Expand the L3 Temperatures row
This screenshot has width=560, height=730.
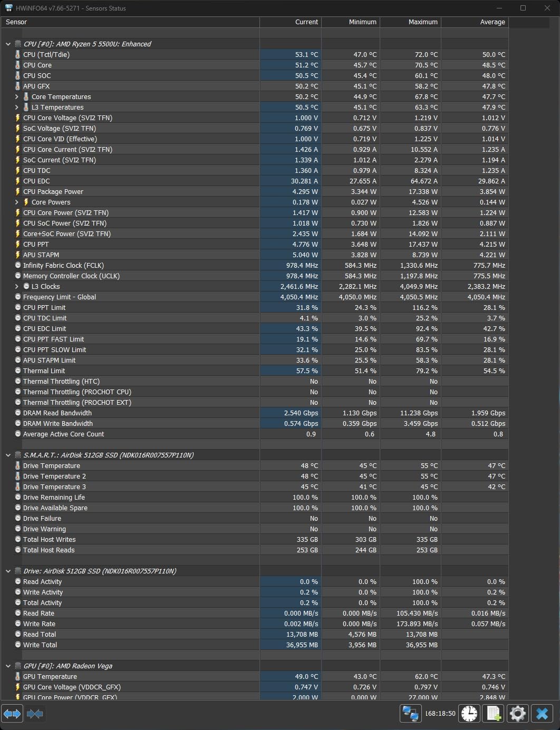coord(17,108)
